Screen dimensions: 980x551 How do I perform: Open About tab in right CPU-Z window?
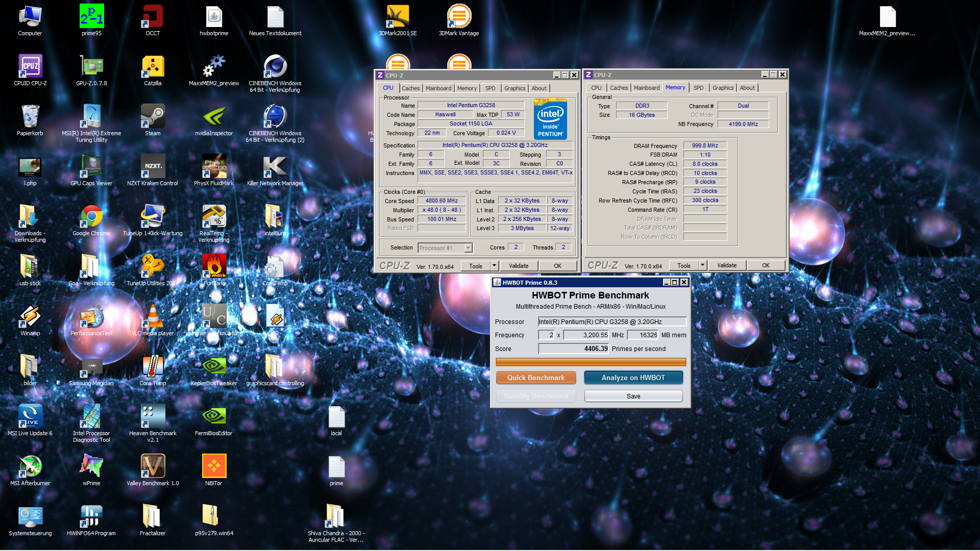click(x=747, y=88)
